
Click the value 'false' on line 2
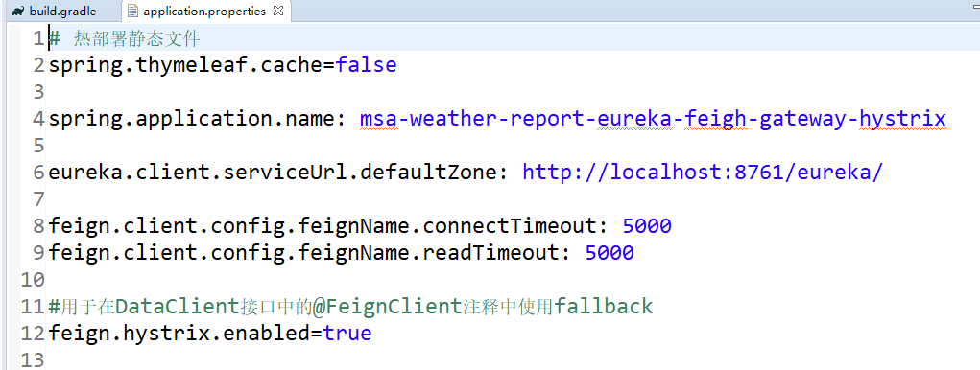367,65
